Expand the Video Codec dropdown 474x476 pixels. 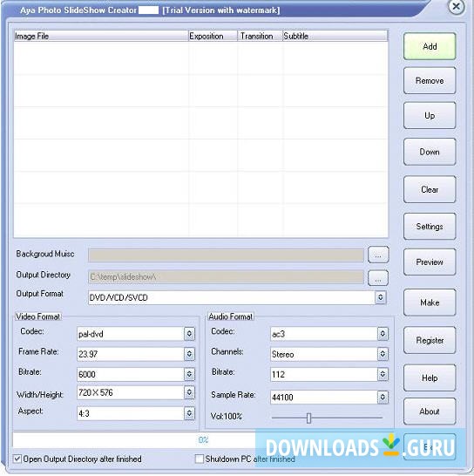189,334
